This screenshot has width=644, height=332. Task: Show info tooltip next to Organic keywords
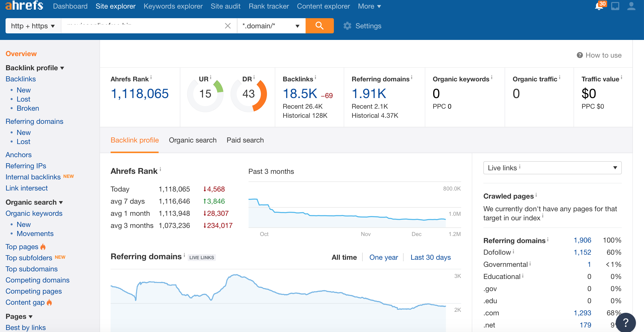pyautogui.click(x=491, y=77)
